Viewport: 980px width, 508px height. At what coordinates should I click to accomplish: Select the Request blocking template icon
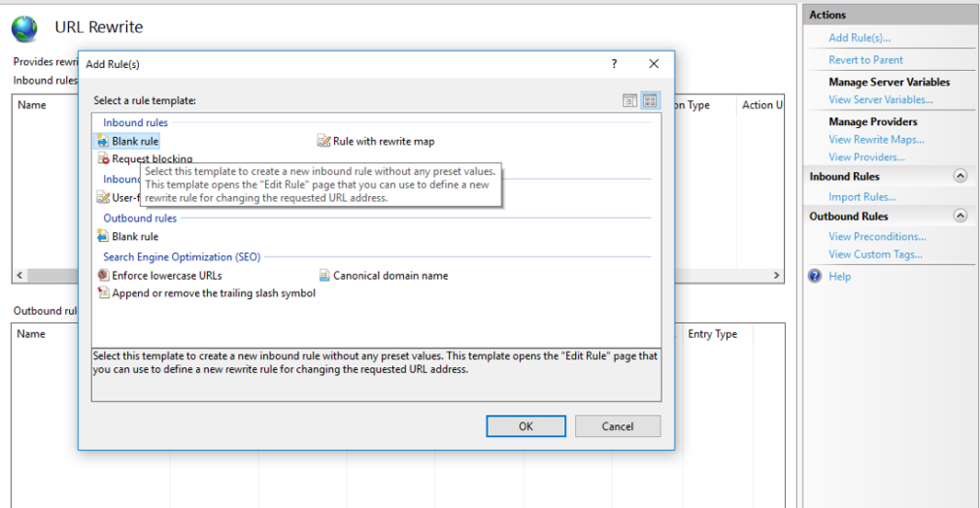103,159
